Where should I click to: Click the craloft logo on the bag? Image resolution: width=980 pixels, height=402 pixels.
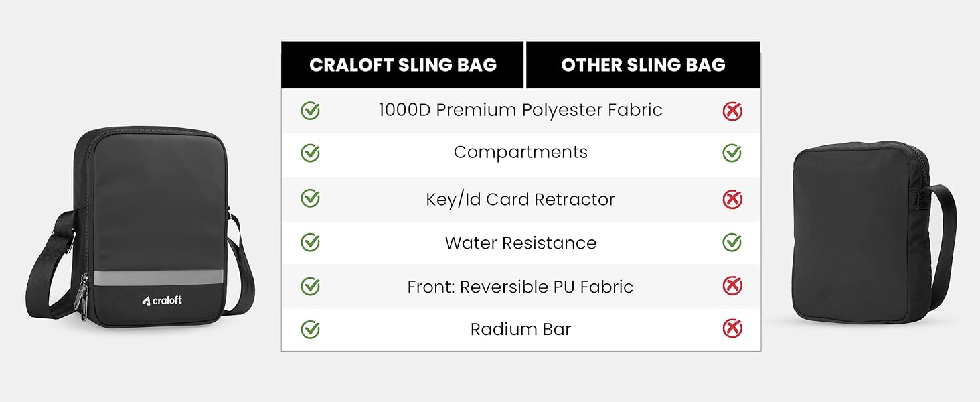pyautogui.click(x=162, y=301)
